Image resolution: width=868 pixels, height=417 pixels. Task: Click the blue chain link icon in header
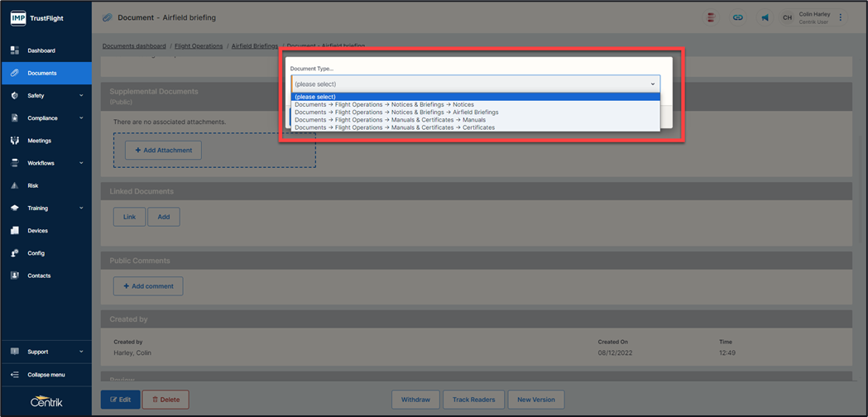(737, 17)
